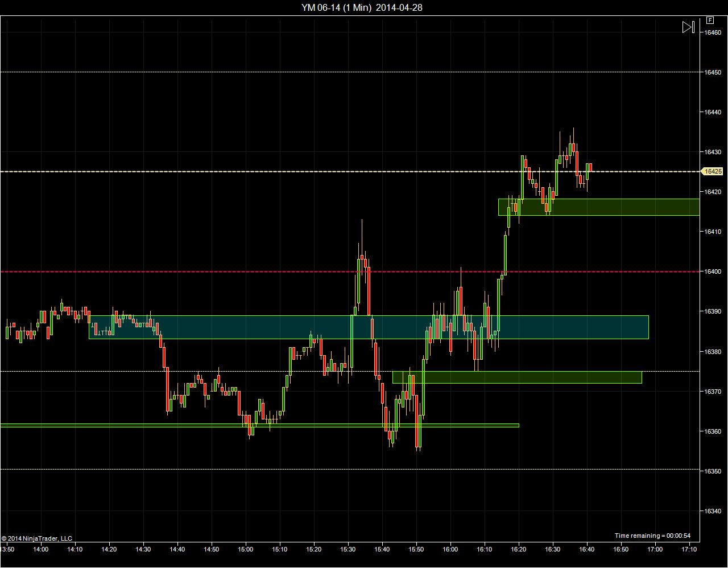Click the 16390 price axis label
Image resolution: width=728 pixels, height=568 pixels.
click(x=713, y=311)
